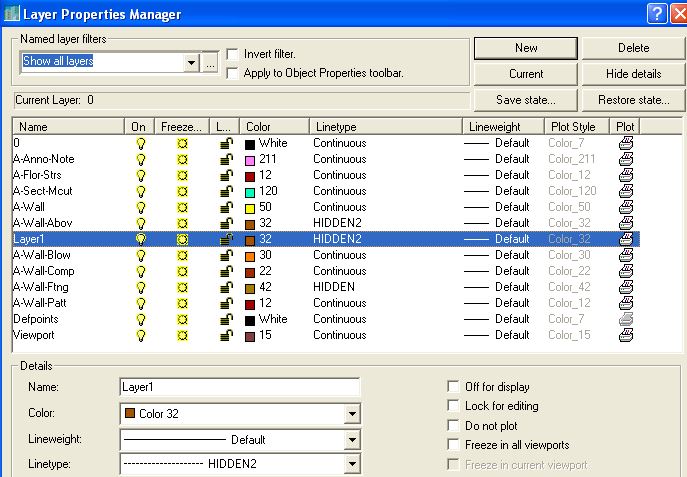This screenshot has width=687, height=477.
Task: Click the freeze sun icon for A-Wall layer
Action: 182,207
